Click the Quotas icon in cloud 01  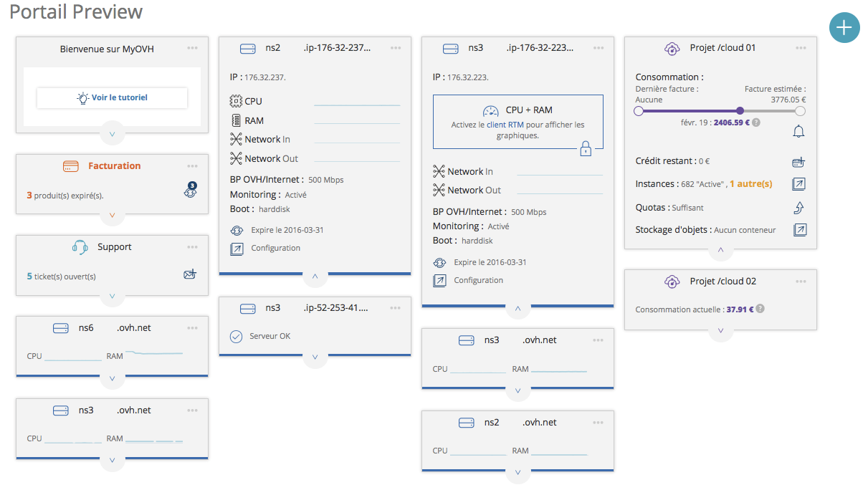pos(798,207)
